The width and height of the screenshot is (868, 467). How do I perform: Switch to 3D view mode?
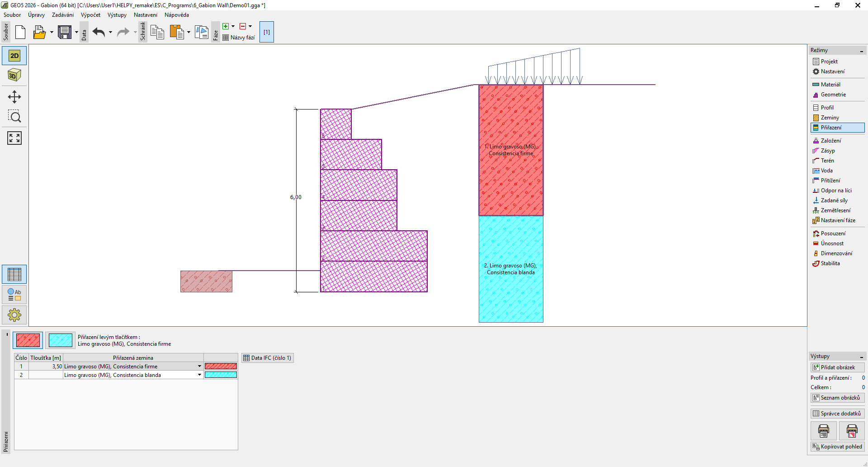point(14,75)
